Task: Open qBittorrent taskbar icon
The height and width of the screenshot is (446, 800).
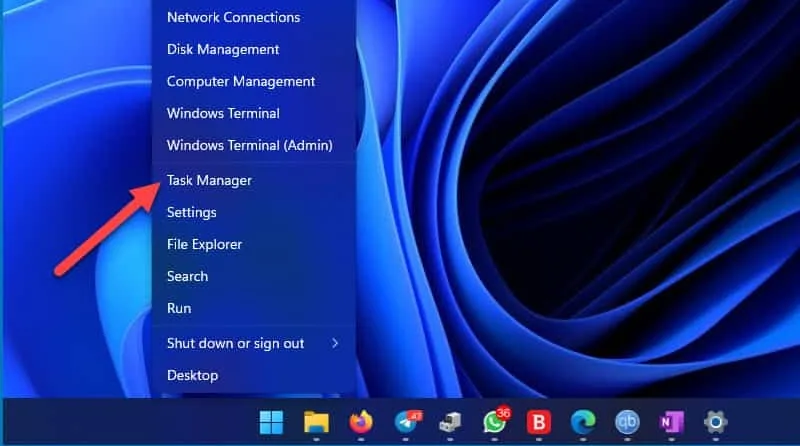Action: pos(627,423)
